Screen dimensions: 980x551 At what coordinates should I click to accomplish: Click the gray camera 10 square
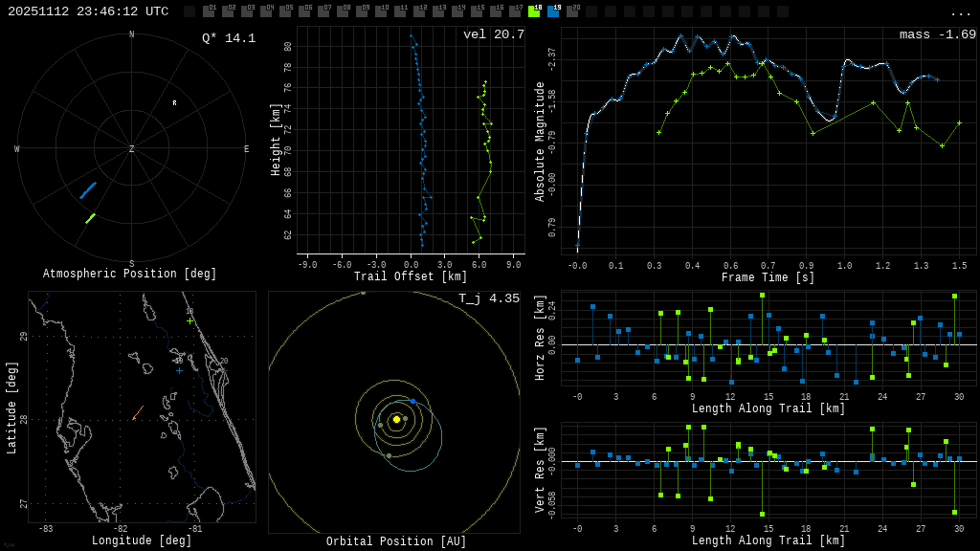[x=381, y=11]
